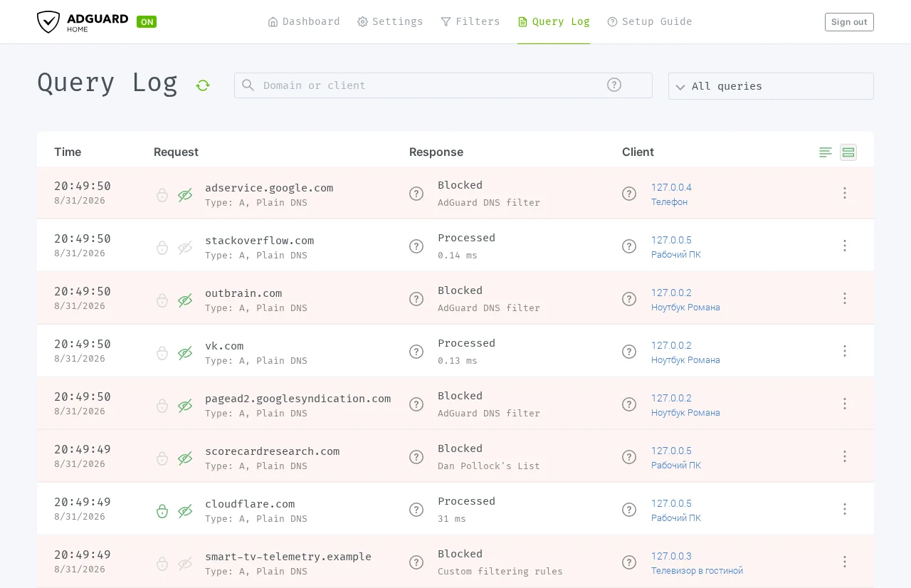Open actions menu for adservice.google.com

point(845,193)
